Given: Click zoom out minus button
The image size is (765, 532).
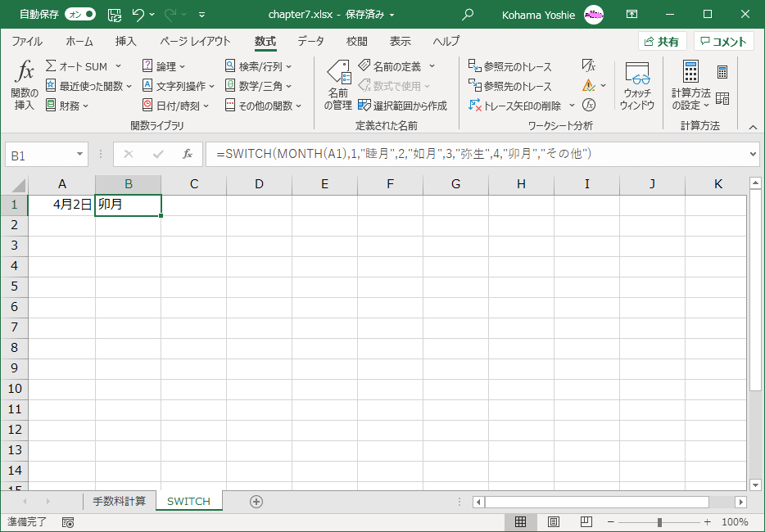Looking at the screenshot, I should pyautogui.click(x=610, y=522).
